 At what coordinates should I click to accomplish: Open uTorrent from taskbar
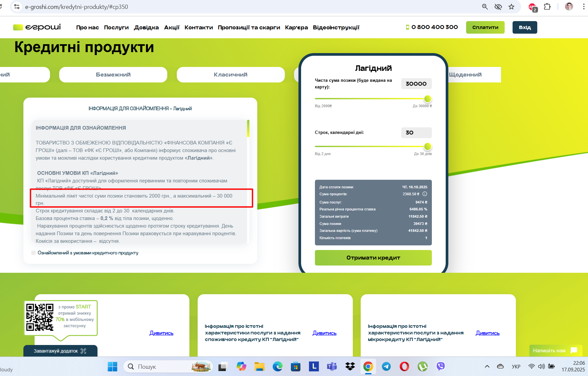tap(422, 366)
